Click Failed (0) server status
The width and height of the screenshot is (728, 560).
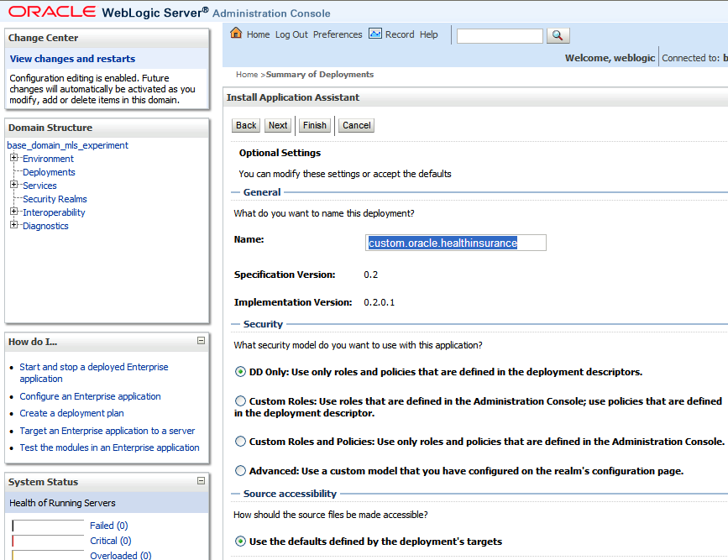(x=108, y=526)
